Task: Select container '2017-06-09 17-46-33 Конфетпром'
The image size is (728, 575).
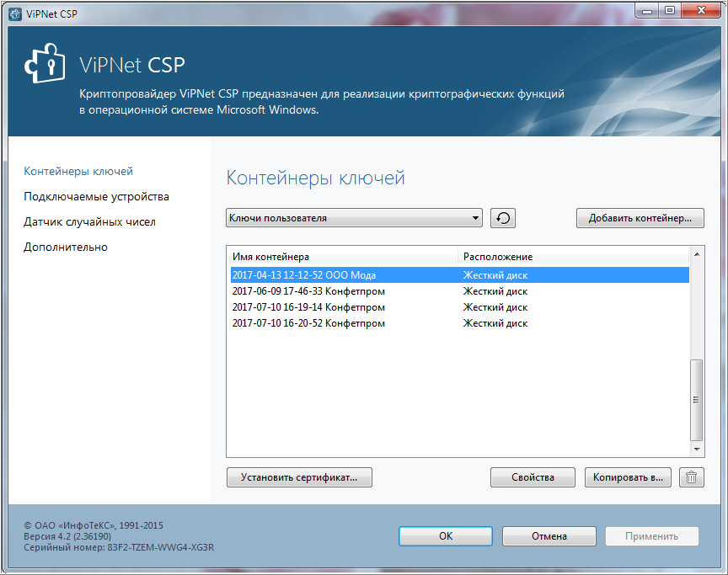Action: coord(460,291)
